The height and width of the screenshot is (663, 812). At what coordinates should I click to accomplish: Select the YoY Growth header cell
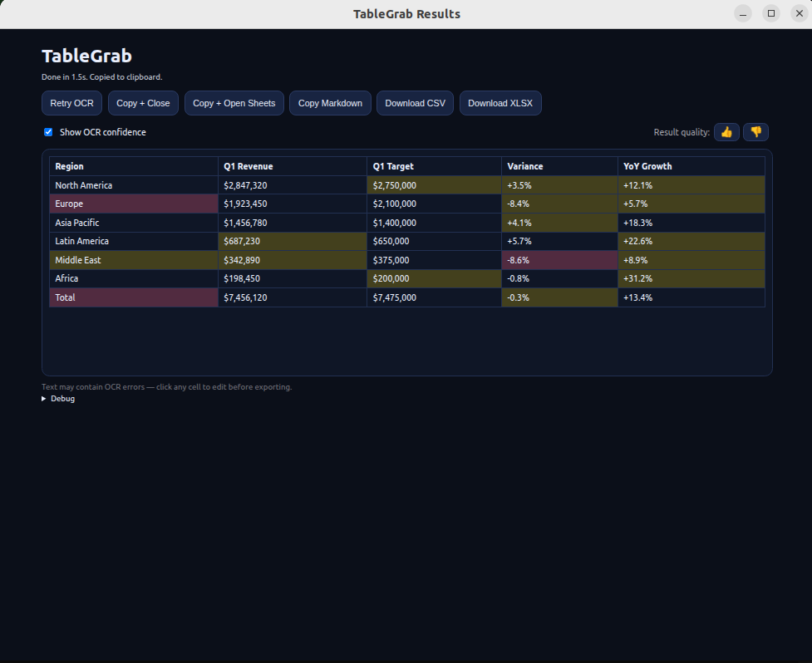691,166
